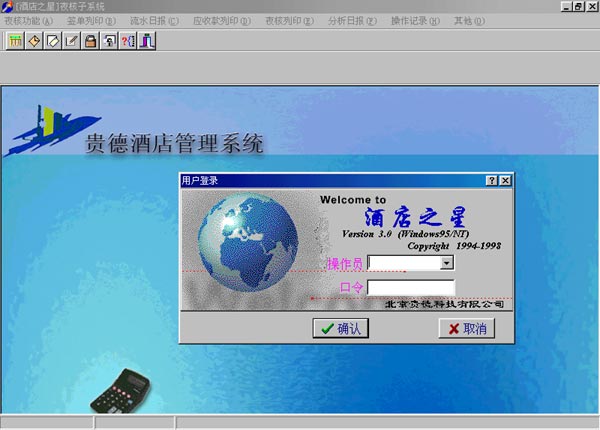Focus the 口令 password input field
600x430 pixels.
click(411, 287)
